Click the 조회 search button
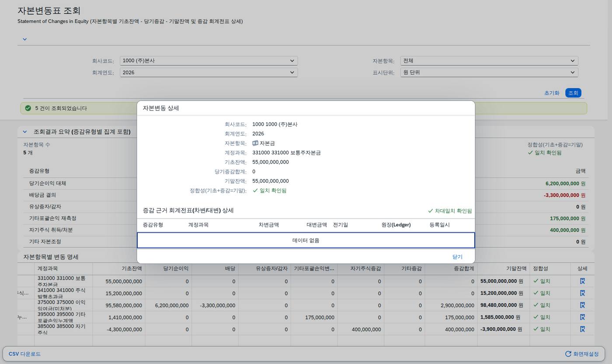Screen dimensions: 612x364 [x=573, y=93]
